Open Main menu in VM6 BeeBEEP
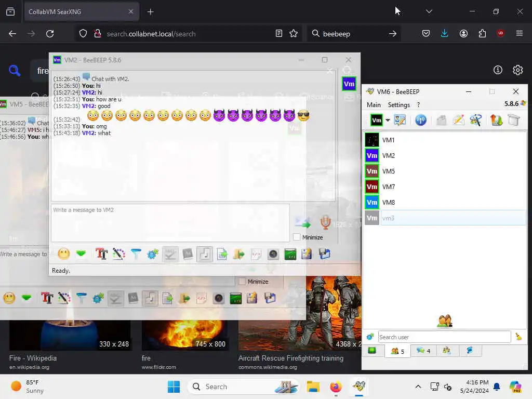The width and height of the screenshot is (532, 399). coord(374,105)
